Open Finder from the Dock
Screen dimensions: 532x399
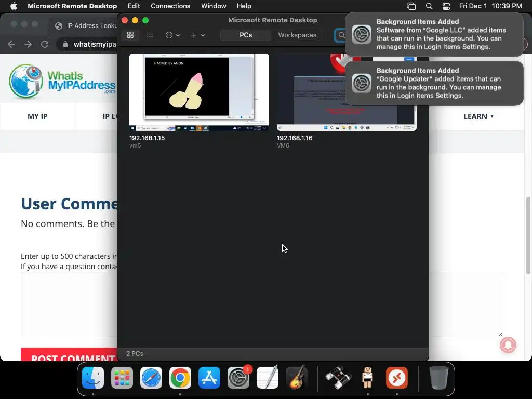tap(93, 378)
